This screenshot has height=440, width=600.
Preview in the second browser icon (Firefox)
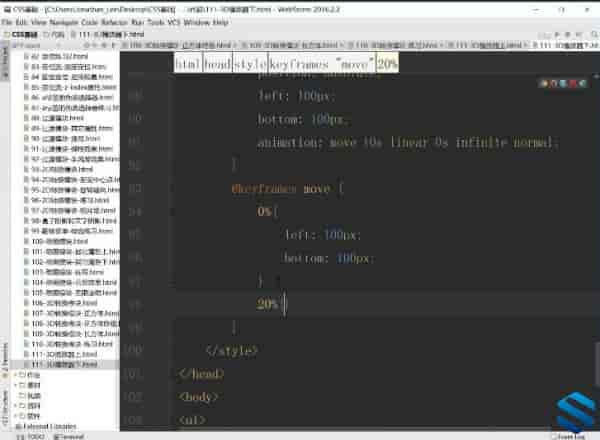click(x=553, y=83)
